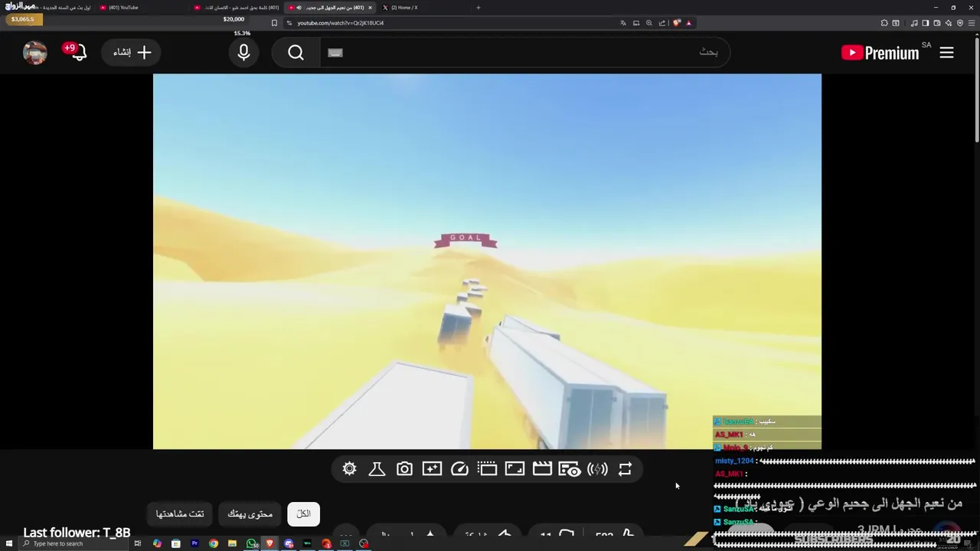Click the dotted-frame cinema mode icon
This screenshot has height=551, width=980.
pyautogui.click(x=487, y=469)
